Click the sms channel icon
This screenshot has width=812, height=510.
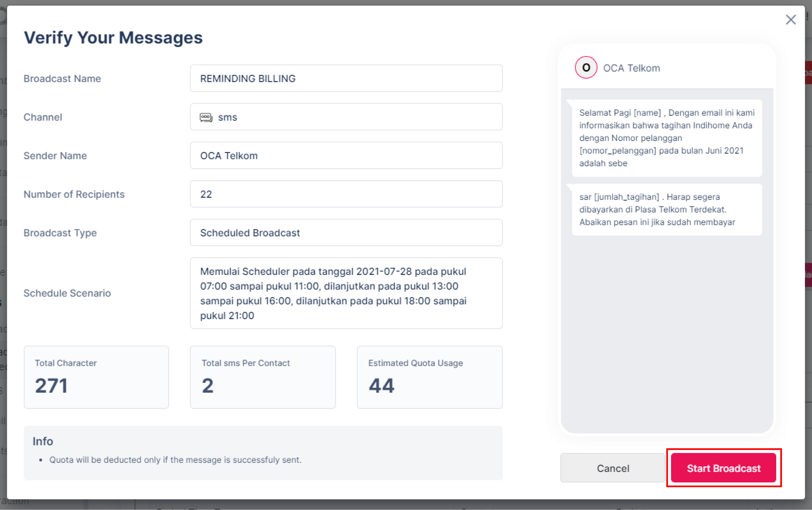(x=206, y=117)
